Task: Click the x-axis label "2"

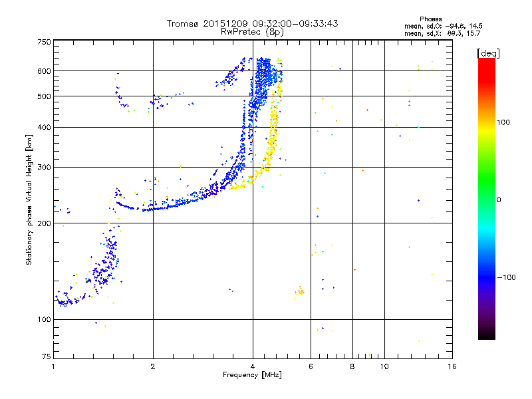Action: [x=153, y=366]
